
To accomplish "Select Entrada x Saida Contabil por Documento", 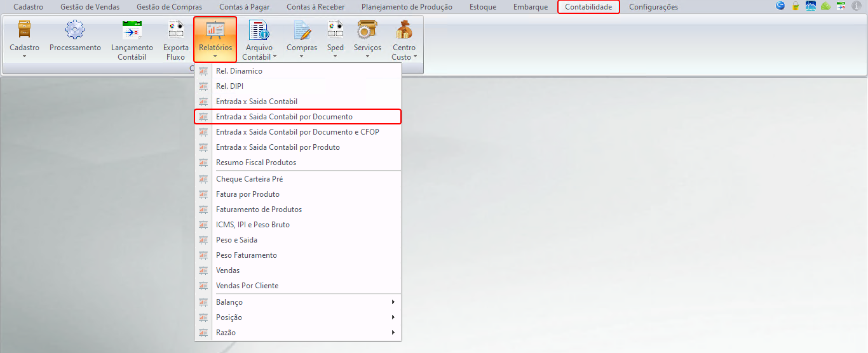I will [x=284, y=117].
